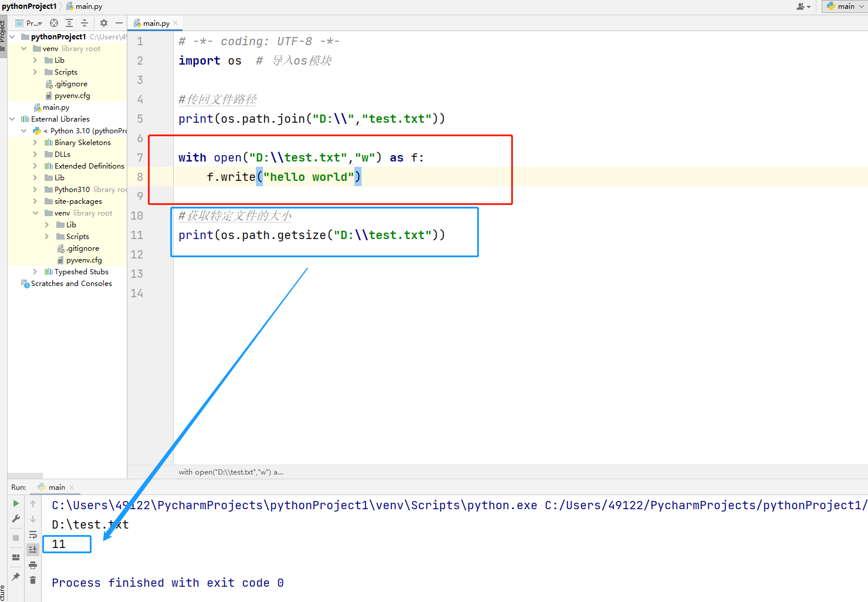The width and height of the screenshot is (868, 602).
Task: Click Collapse All icon in Project toolbar
Action: [x=85, y=23]
